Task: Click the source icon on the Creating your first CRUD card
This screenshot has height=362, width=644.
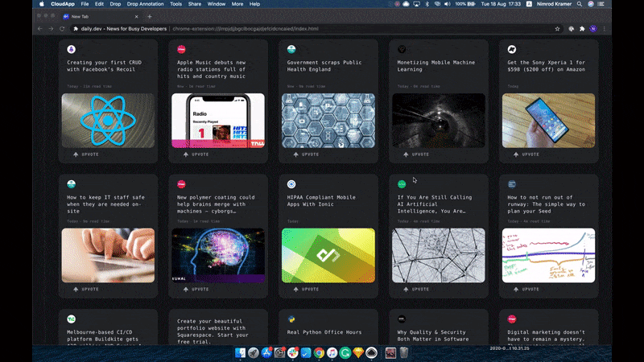Action: [x=72, y=49]
